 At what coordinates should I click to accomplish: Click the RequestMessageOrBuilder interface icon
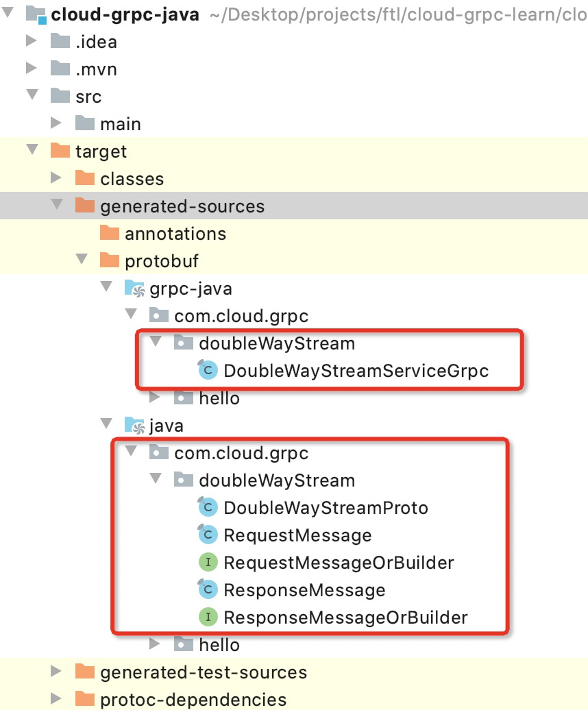coord(208,563)
